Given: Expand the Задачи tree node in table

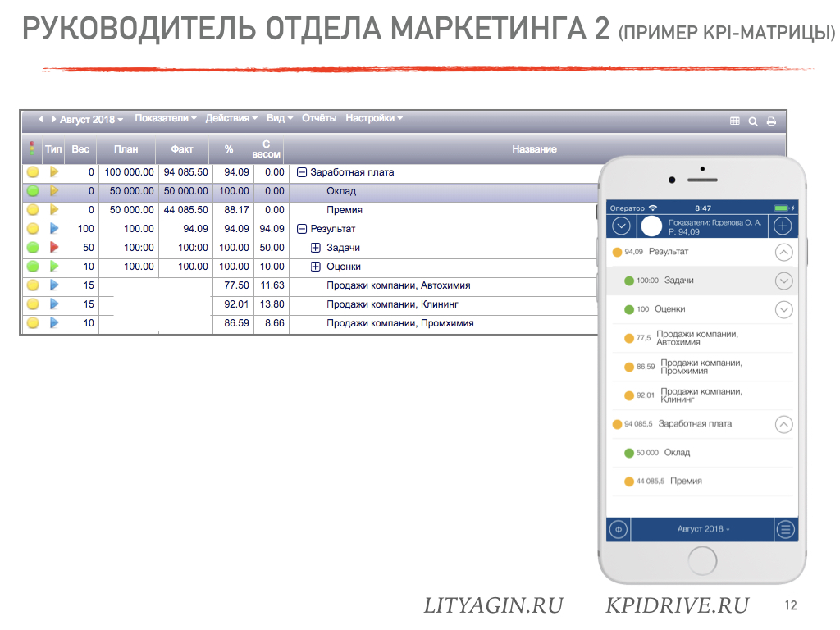Looking at the screenshot, I should point(316,248).
